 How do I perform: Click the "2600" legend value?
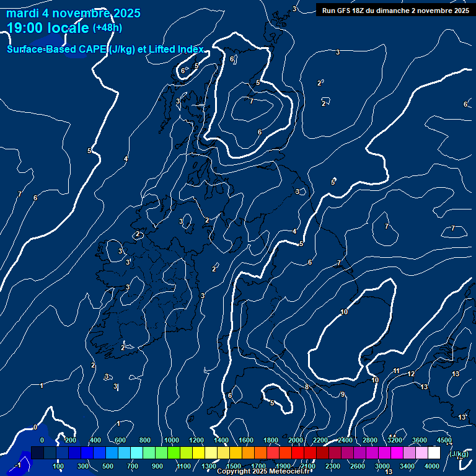click(x=358, y=466)
